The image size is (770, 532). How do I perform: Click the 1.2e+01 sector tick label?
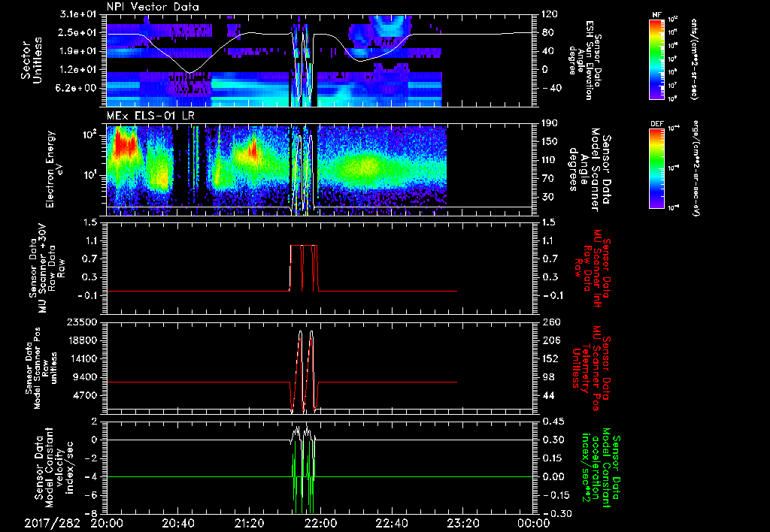(79, 70)
